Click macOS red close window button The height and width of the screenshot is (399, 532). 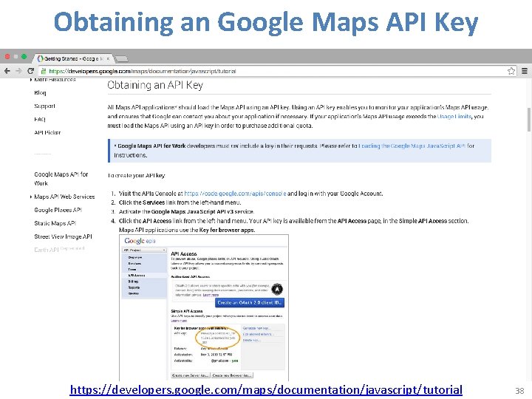click(7, 56)
